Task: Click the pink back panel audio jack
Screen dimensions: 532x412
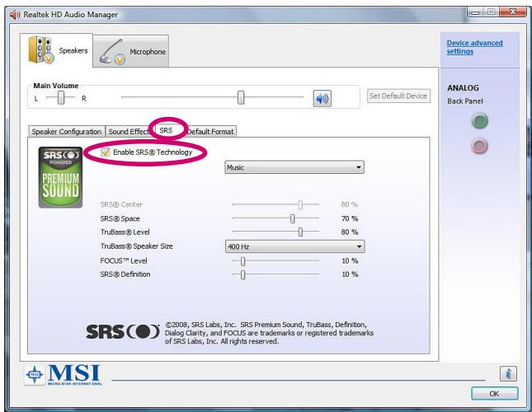Action: pos(480,147)
